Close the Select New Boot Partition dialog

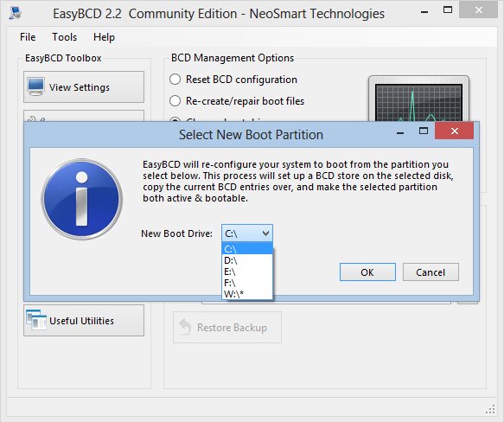pos(454,131)
